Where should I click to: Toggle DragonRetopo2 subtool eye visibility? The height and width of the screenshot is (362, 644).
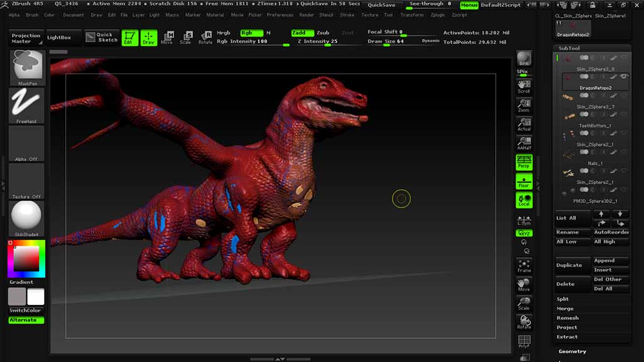click(x=624, y=77)
